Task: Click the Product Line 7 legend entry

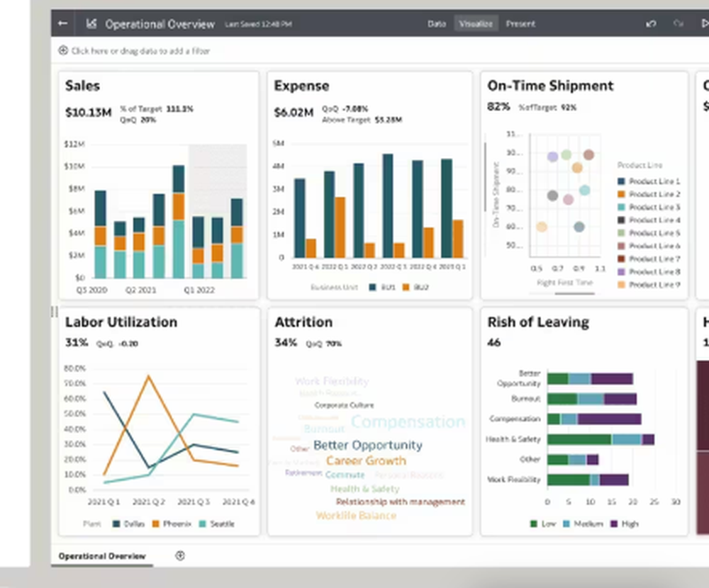Action: coord(649,259)
